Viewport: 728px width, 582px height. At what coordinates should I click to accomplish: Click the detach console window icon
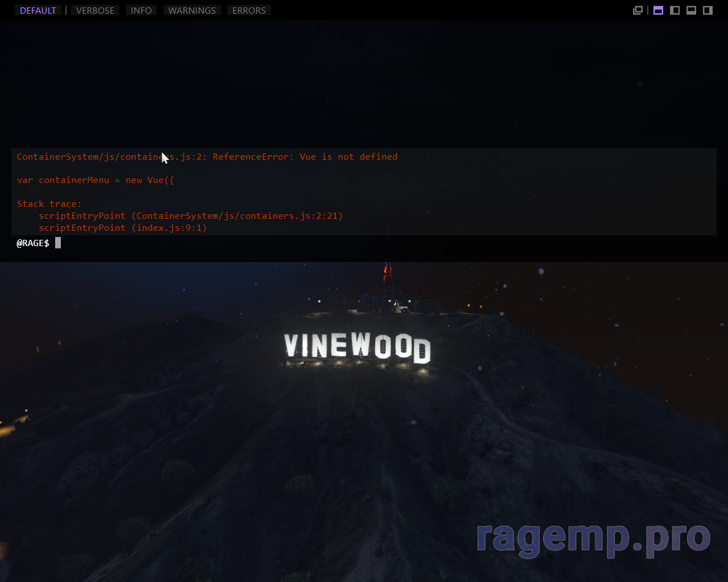(638, 10)
